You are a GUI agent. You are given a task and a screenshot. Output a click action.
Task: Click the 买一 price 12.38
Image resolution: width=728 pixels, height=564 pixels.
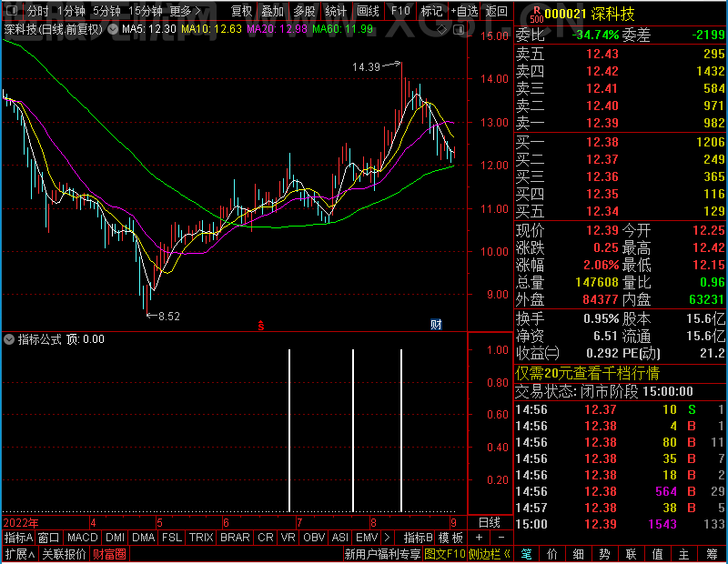point(602,142)
